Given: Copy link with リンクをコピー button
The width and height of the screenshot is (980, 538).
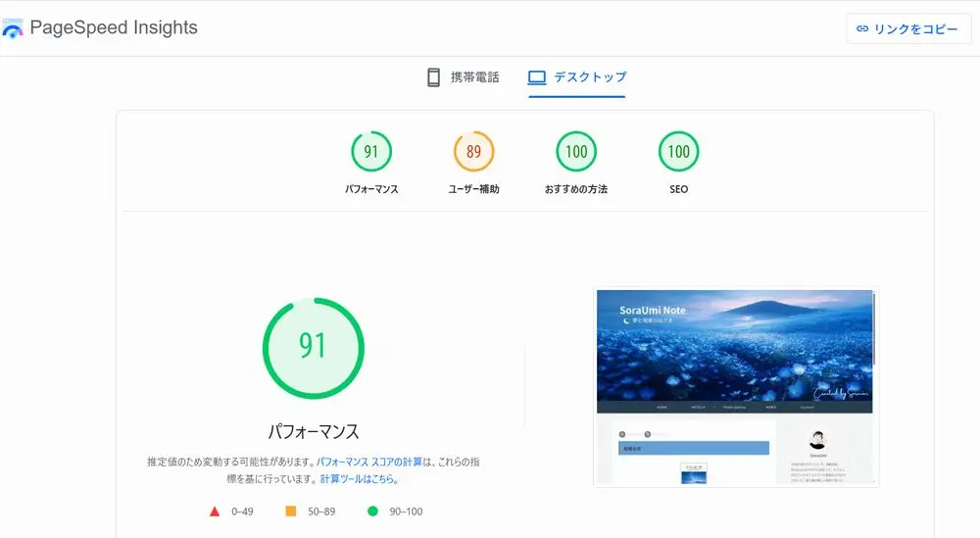Looking at the screenshot, I should point(908,28).
